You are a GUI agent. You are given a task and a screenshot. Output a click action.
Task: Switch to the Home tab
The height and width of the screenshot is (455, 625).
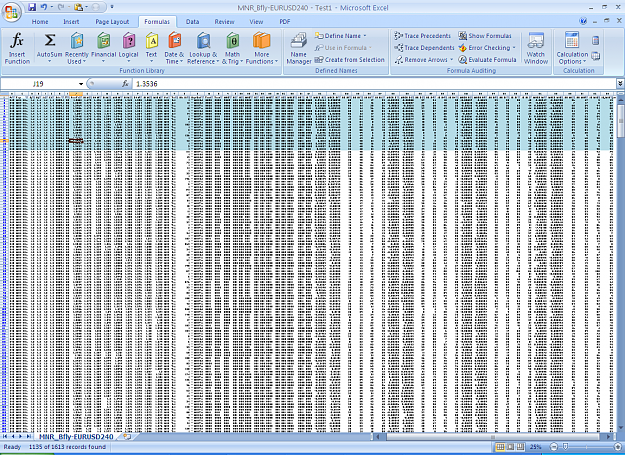pyautogui.click(x=40, y=22)
